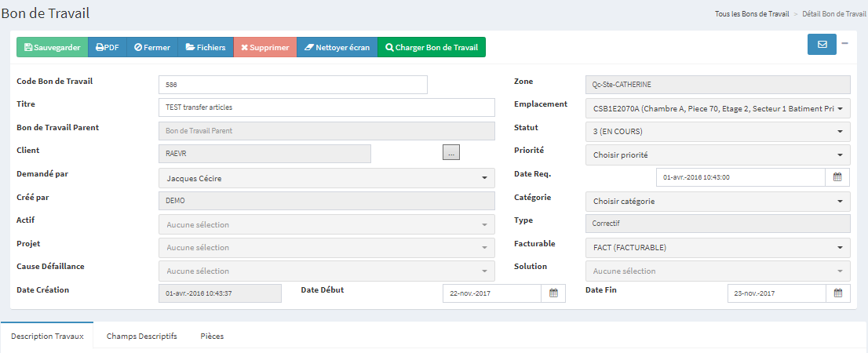Click the Bon de Travail Parent field

pos(326,131)
